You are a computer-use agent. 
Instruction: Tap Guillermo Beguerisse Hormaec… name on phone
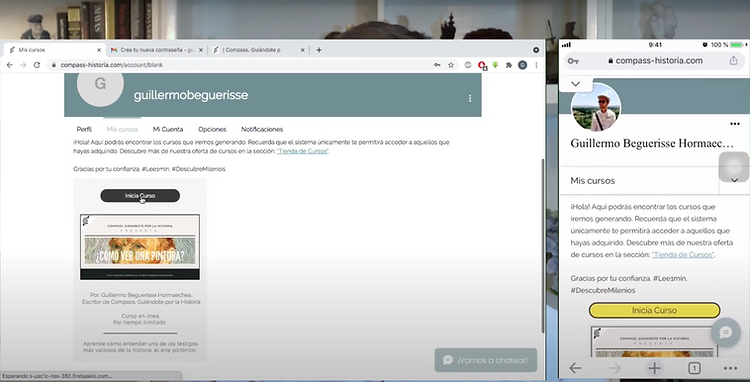point(652,143)
